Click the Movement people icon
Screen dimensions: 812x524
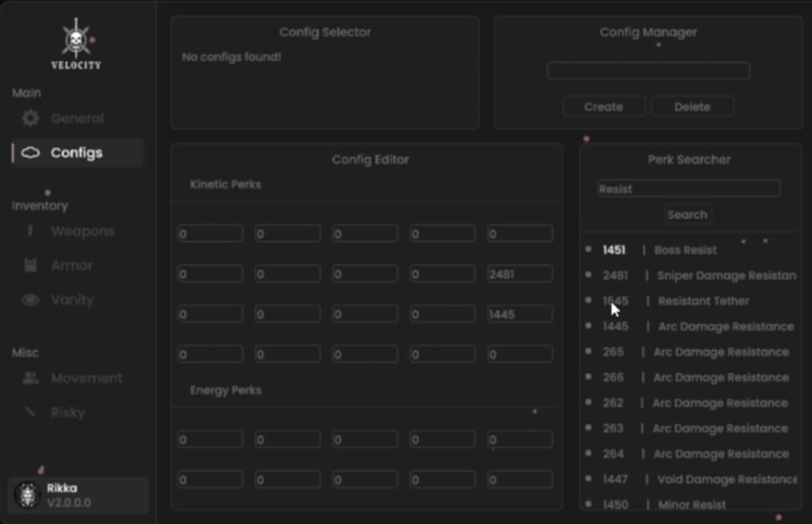point(30,378)
